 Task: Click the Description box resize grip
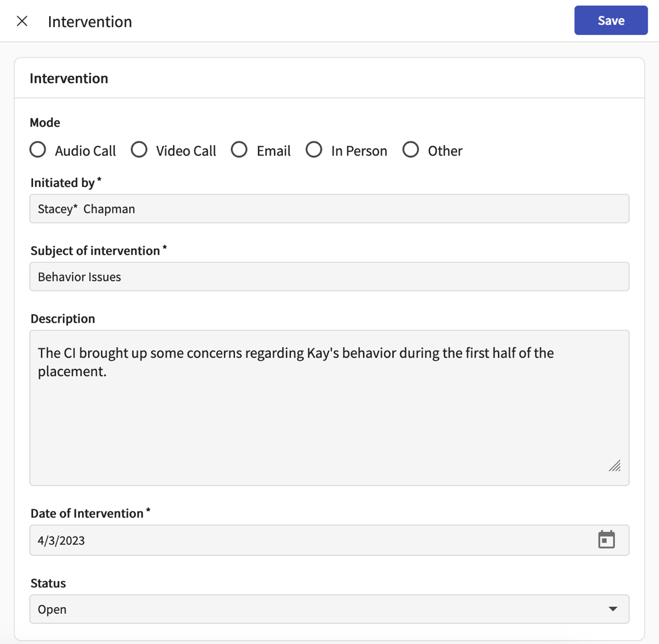[x=615, y=467]
